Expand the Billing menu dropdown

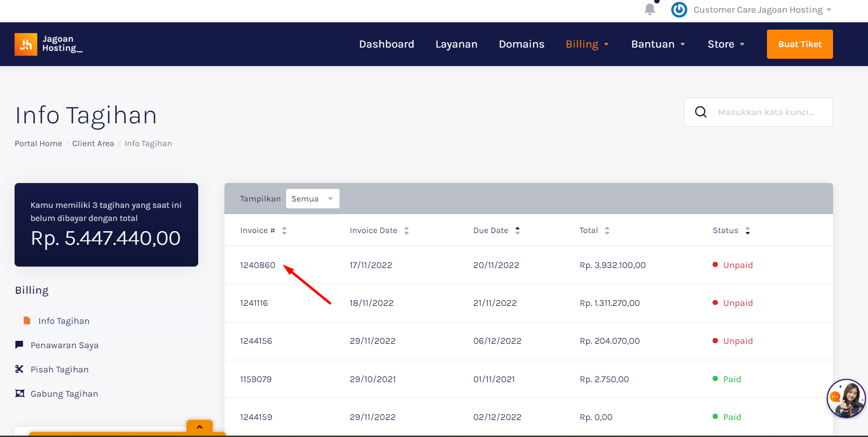(x=587, y=44)
